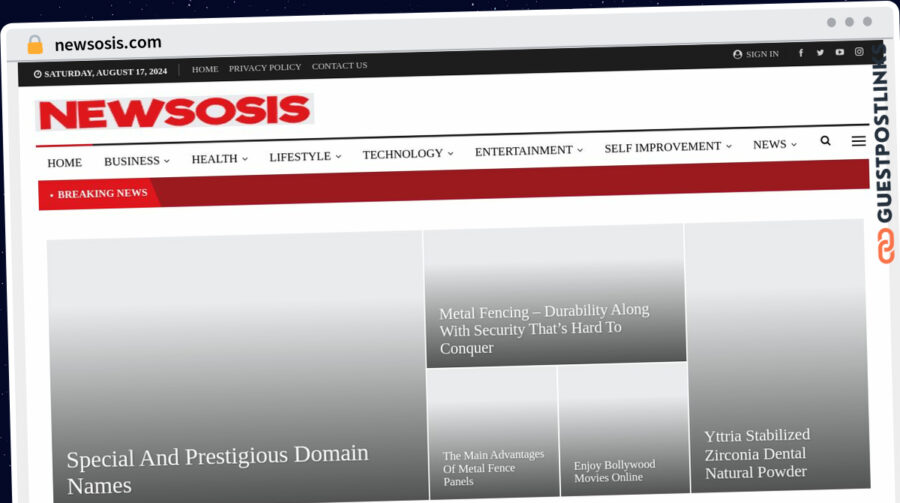Expand the Health menu

click(219, 158)
